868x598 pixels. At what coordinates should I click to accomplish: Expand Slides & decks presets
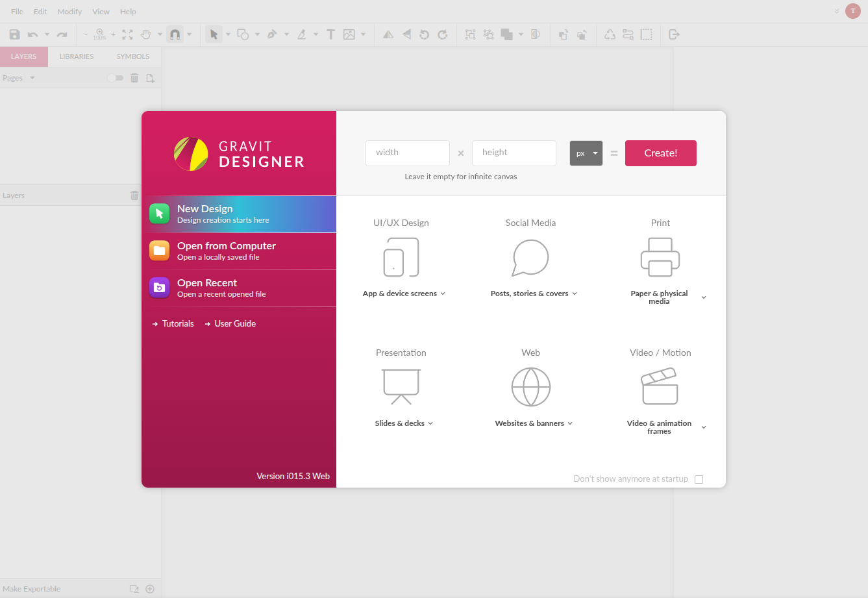click(x=430, y=423)
